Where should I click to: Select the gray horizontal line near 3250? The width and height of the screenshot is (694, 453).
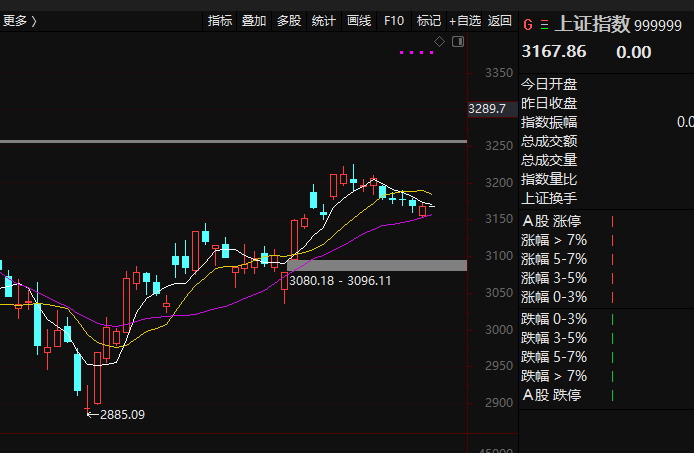click(x=233, y=142)
